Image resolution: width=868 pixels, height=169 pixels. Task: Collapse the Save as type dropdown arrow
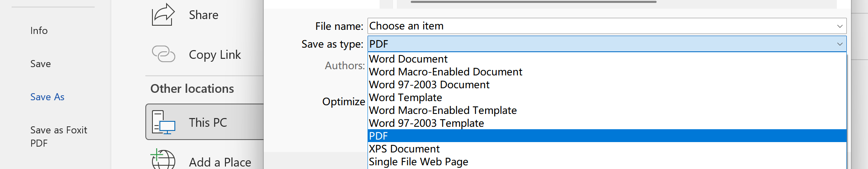tap(840, 44)
